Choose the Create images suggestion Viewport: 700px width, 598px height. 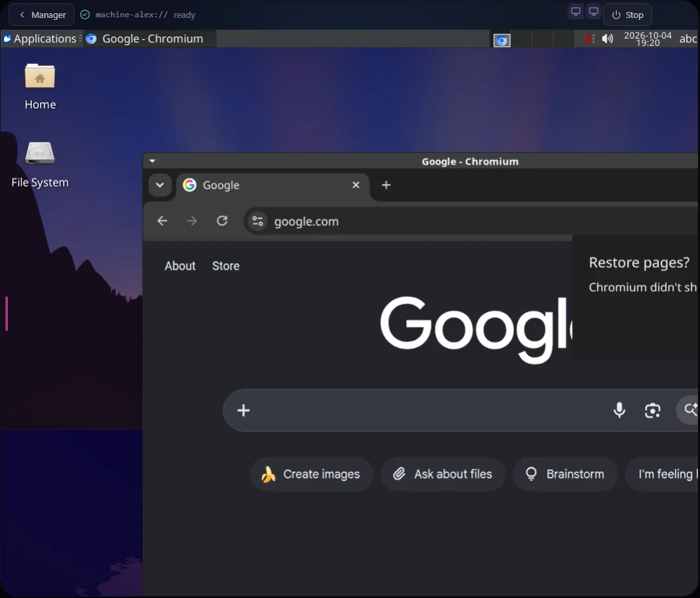312,474
